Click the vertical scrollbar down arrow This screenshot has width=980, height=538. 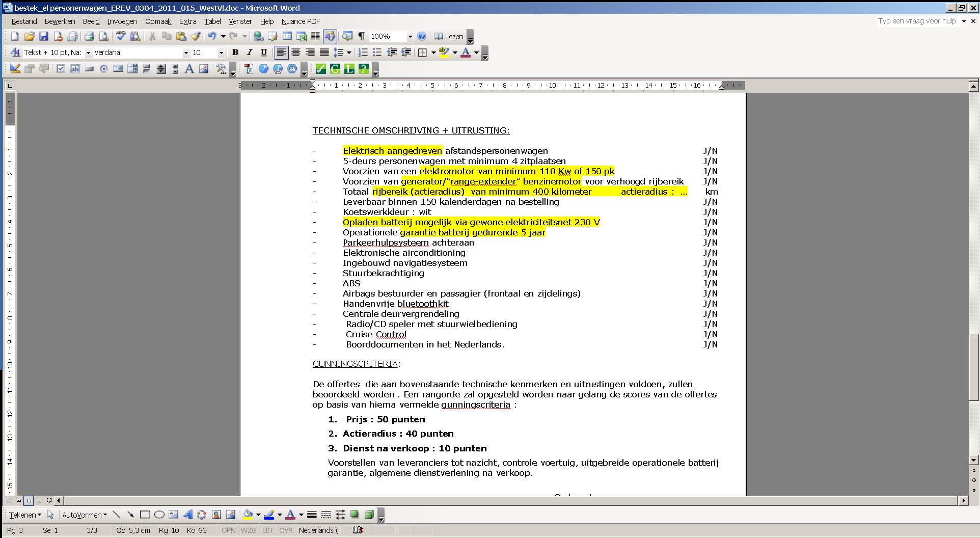tap(974, 460)
